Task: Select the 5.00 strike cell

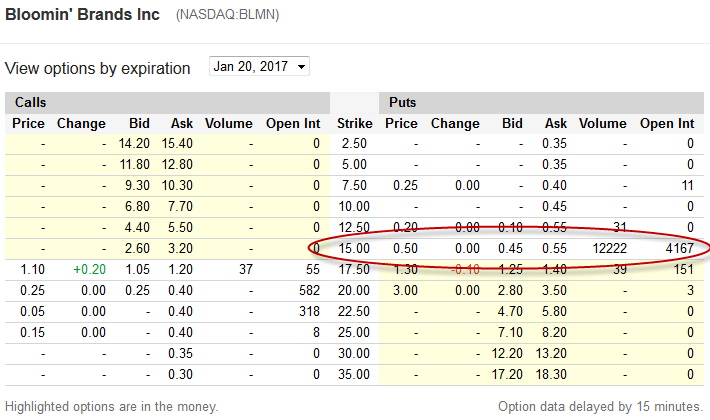Action: [x=354, y=165]
